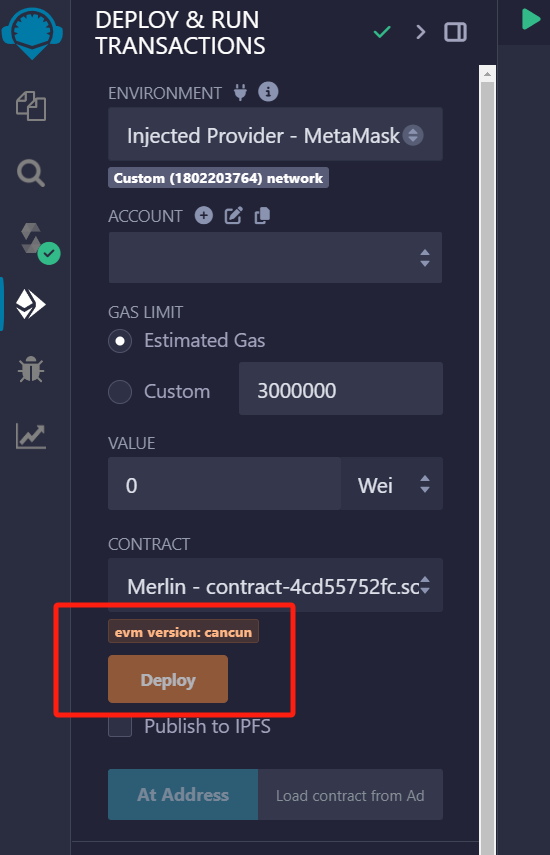
Task: Open the Injected Provider - MetaMask environment dropdown
Action: coord(275,135)
